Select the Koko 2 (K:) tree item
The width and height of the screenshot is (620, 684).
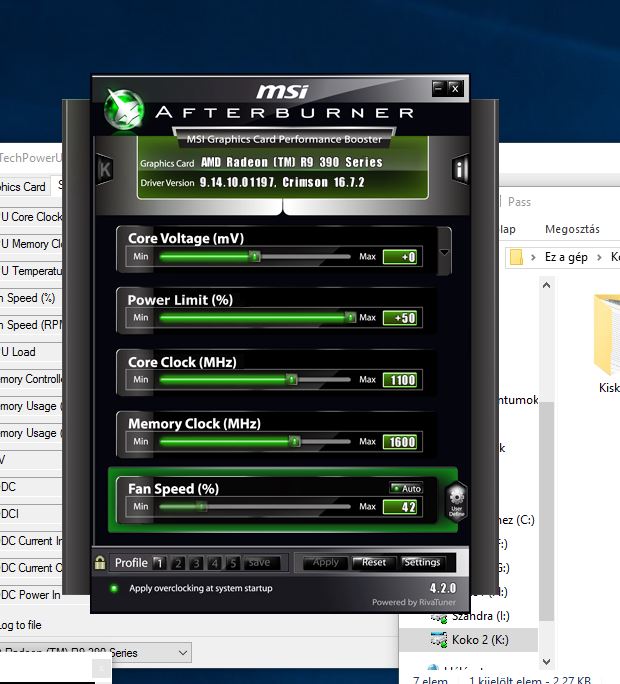[468, 640]
